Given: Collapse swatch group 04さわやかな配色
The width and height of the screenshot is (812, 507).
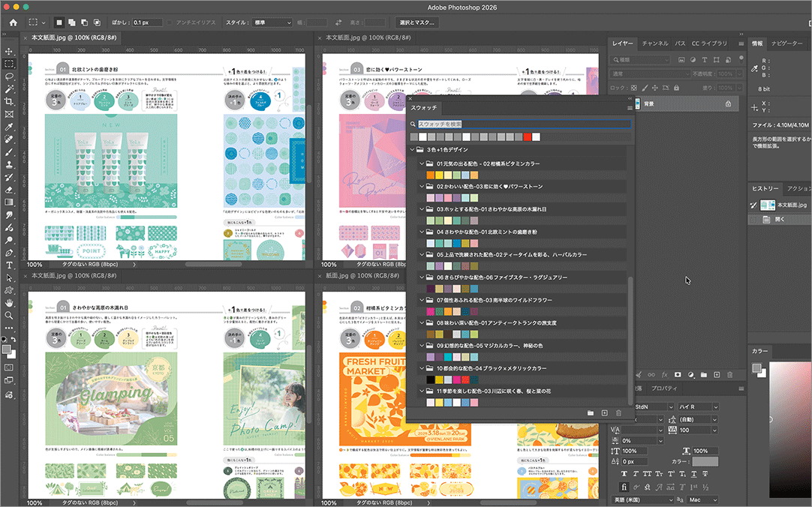Looking at the screenshot, I should click(422, 232).
